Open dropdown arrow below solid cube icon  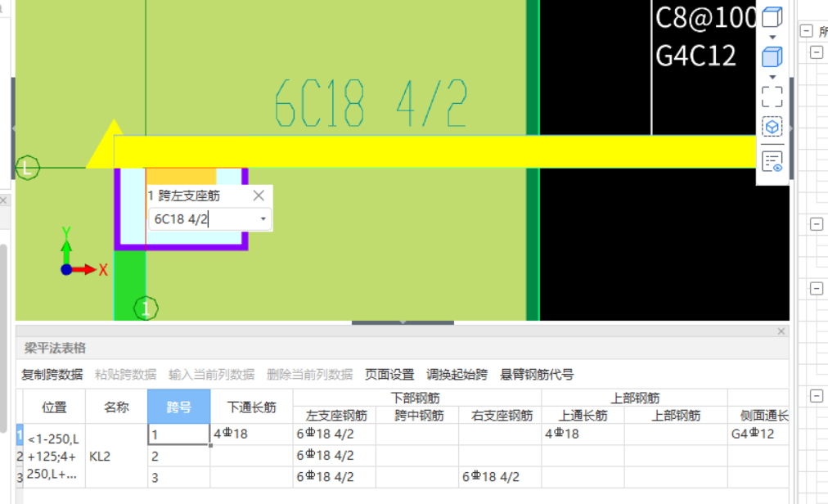tap(772, 78)
